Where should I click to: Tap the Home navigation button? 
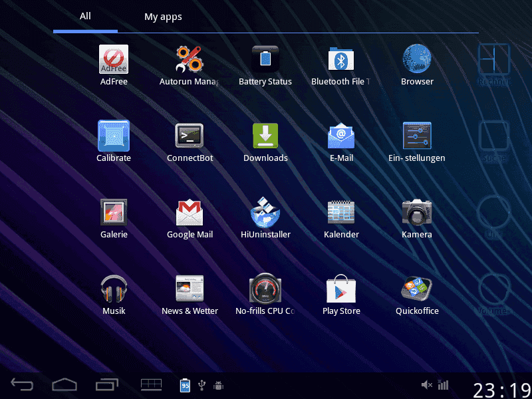(x=65, y=385)
